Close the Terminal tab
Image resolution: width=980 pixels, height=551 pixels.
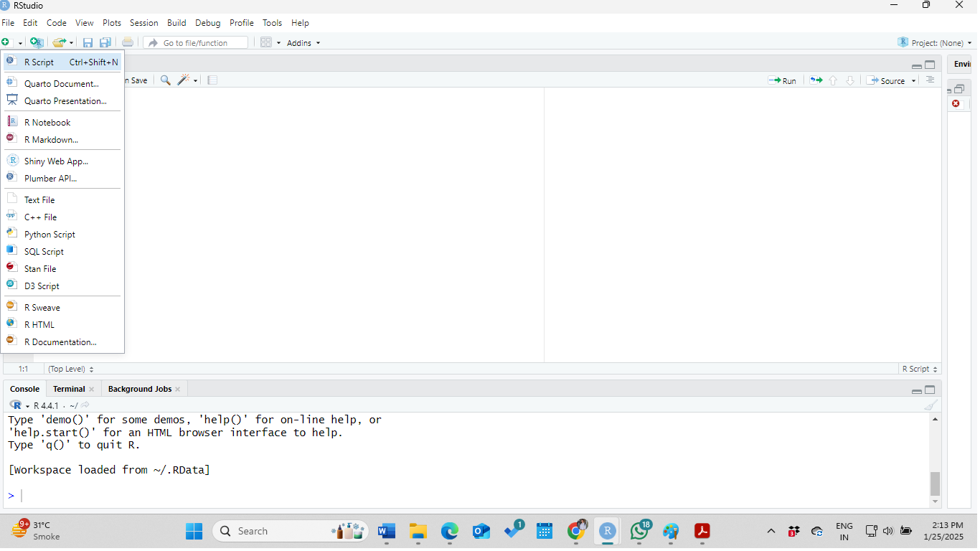pyautogui.click(x=92, y=389)
